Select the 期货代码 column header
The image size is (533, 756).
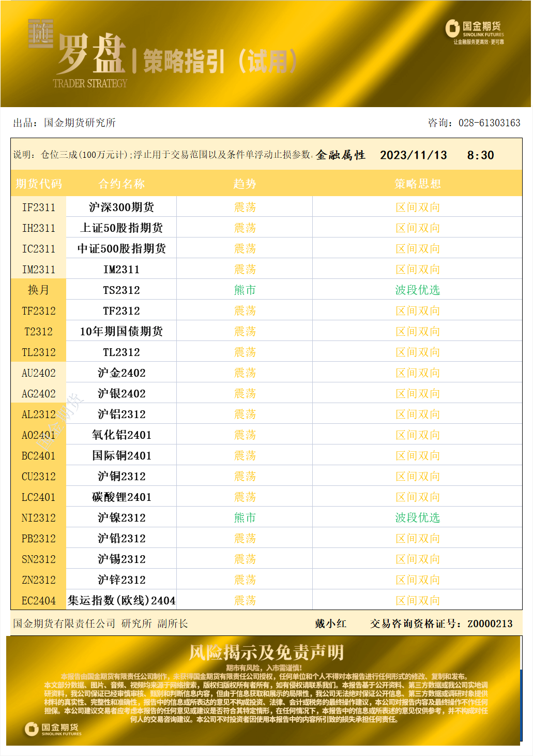pyautogui.click(x=39, y=184)
